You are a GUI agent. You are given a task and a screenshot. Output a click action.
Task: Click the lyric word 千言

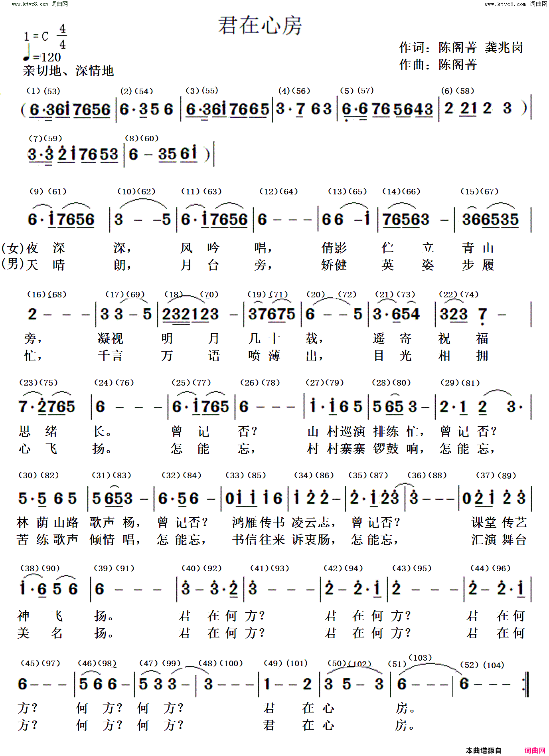click(x=111, y=355)
